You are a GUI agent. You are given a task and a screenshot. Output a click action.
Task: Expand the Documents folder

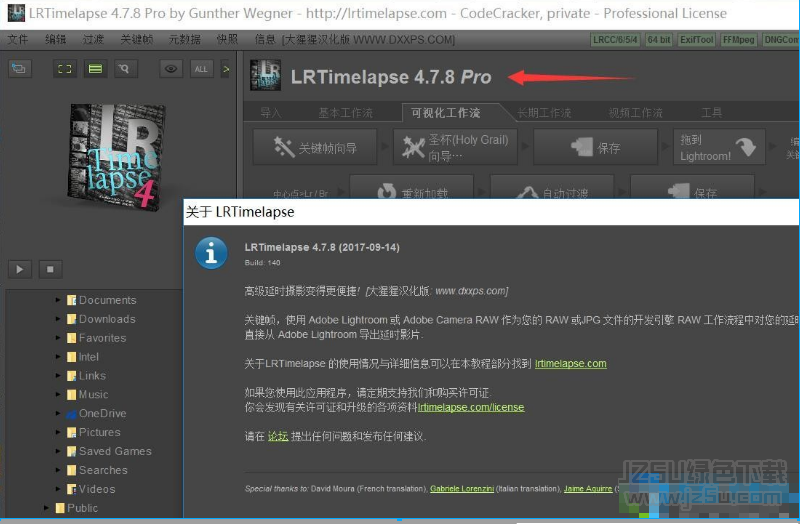[x=58, y=300]
